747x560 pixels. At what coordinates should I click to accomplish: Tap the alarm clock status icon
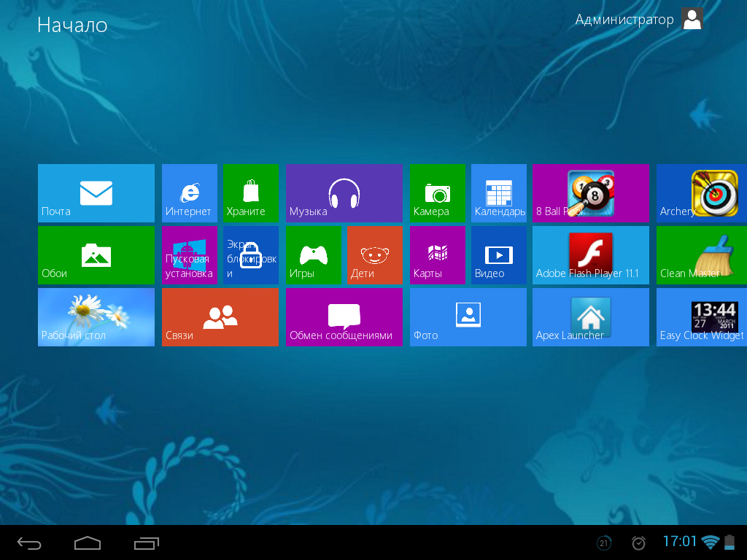click(x=638, y=542)
